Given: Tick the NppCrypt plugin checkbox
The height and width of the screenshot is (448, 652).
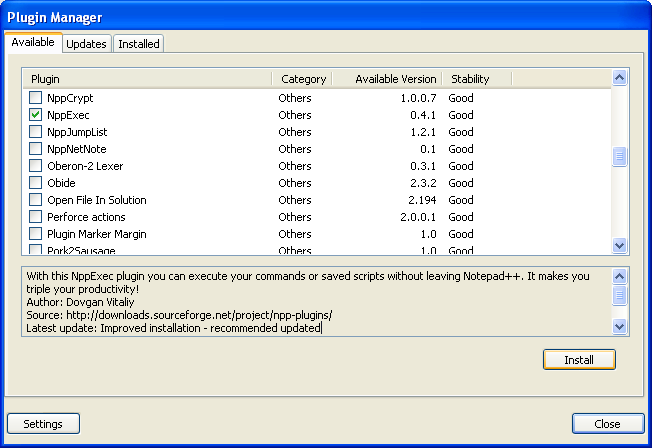Looking at the screenshot, I should (35, 98).
